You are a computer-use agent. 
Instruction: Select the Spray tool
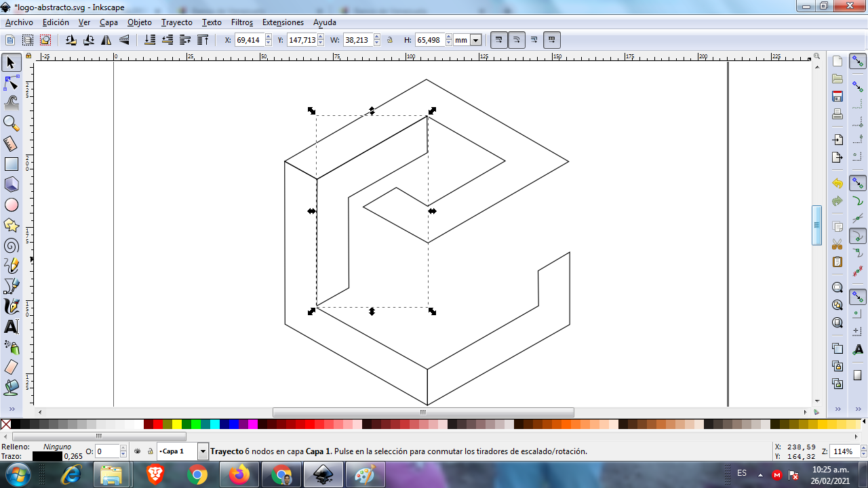pos(11,347)
